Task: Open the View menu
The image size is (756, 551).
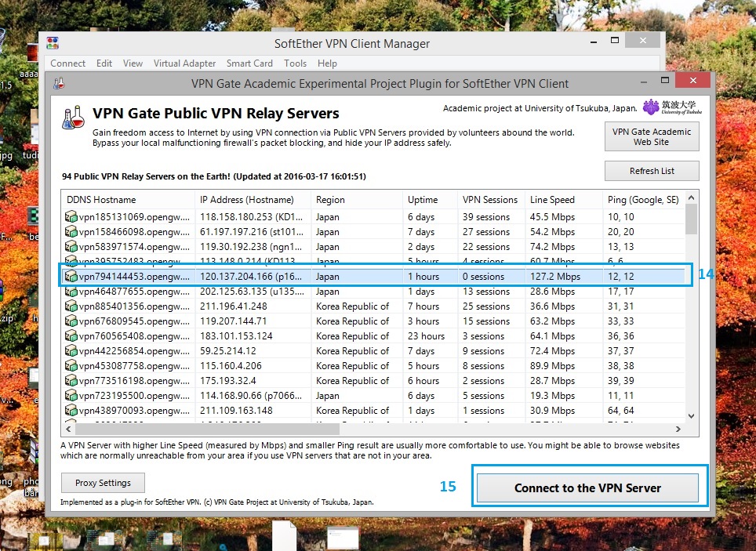Action: click(x=133, y=63)
